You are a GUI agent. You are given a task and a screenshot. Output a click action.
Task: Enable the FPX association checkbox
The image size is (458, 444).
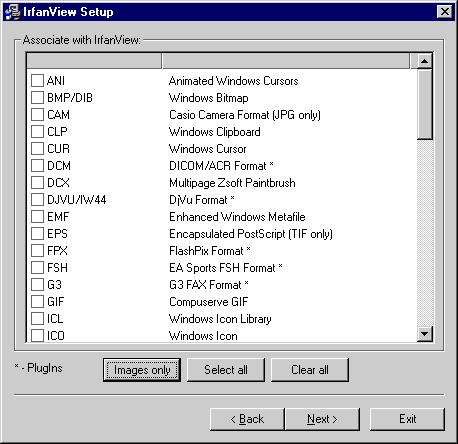(x=37, y=251)
